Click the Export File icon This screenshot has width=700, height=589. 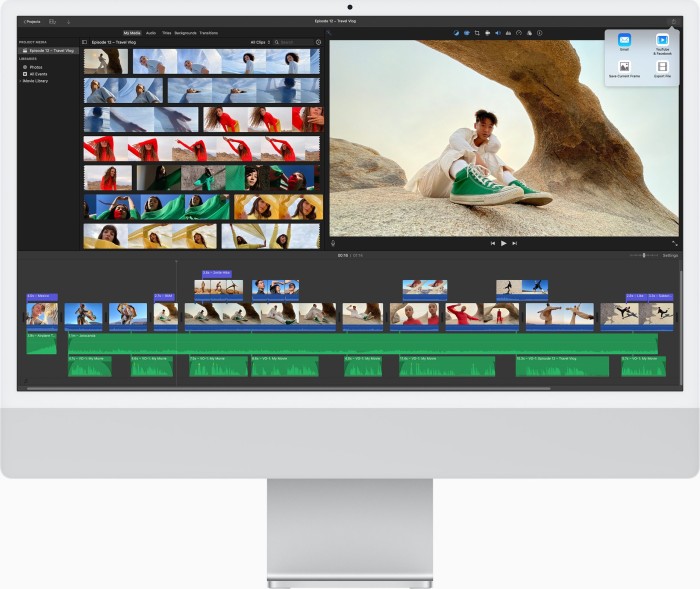click(x=662, y=68)
